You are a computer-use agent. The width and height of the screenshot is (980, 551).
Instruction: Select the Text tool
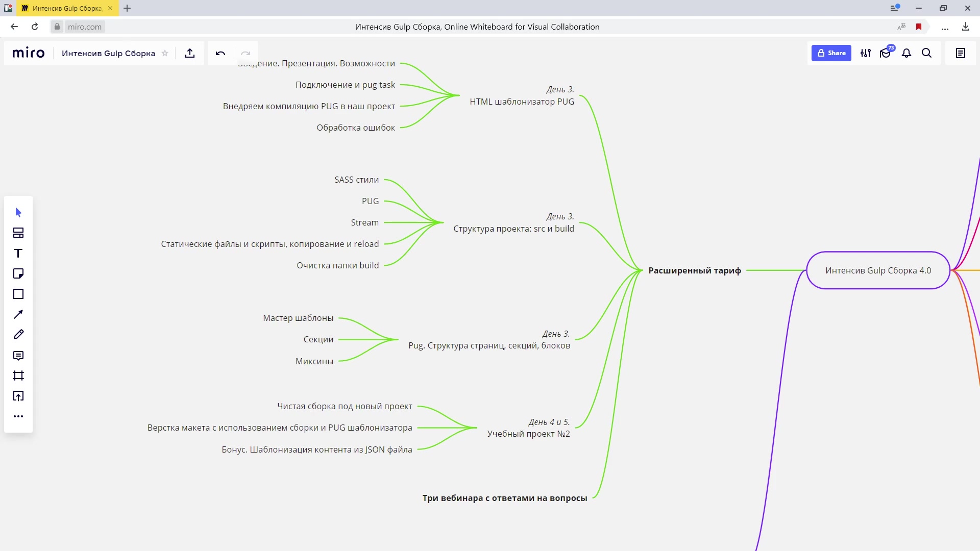(x=18, y=253)
